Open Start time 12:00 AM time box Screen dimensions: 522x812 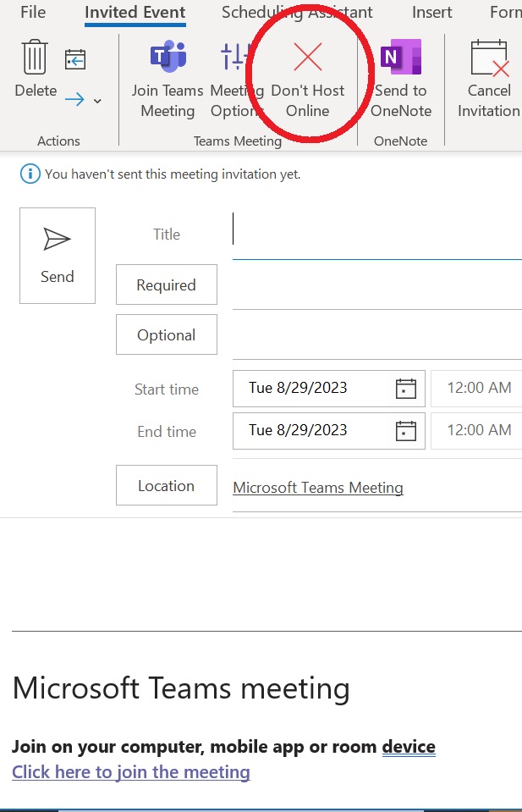[476, 388]
